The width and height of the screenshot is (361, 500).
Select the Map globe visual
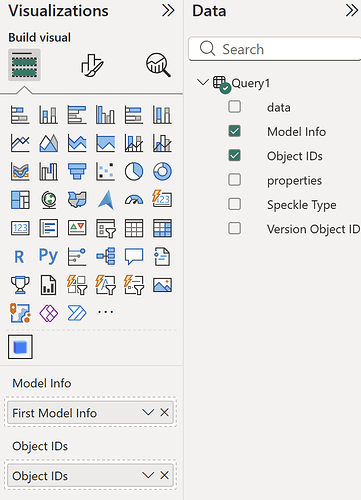pos(48,200)
